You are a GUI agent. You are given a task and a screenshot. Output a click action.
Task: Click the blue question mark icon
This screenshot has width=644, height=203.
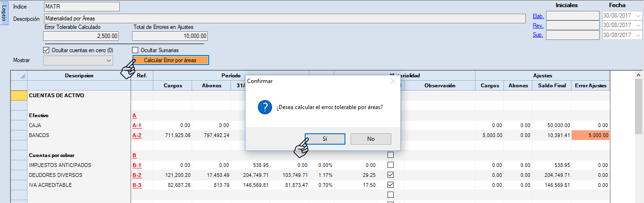[x=265, y=107]
